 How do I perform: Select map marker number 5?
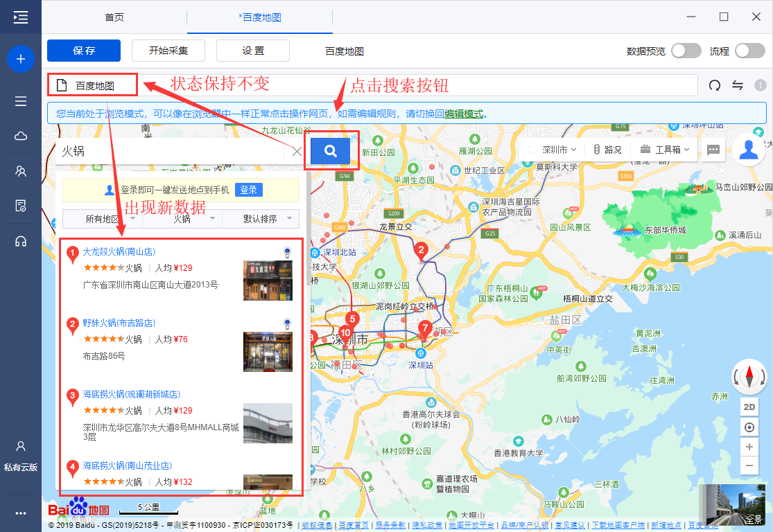point(352,320)
